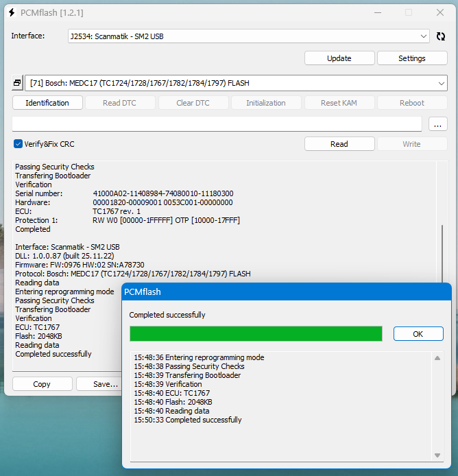The width and height of the screenshot is (458, 476).
Task: Click the refresh interfaces icon
Action: click(x=440, y=36)
